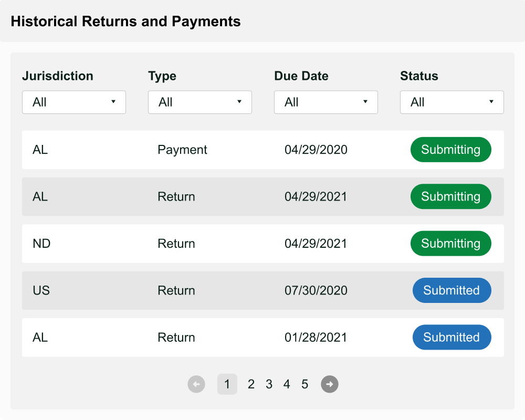Click the Submitting badge on the ND Return row
The width and height of the screenshot is (525, 420).
pyautogui.click(x=450, y=243)
